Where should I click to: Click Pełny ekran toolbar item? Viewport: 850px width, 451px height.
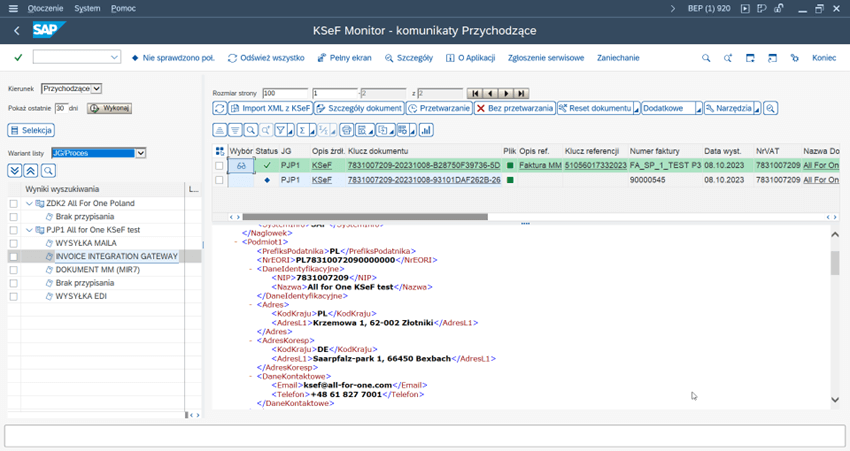coord(345,58)
